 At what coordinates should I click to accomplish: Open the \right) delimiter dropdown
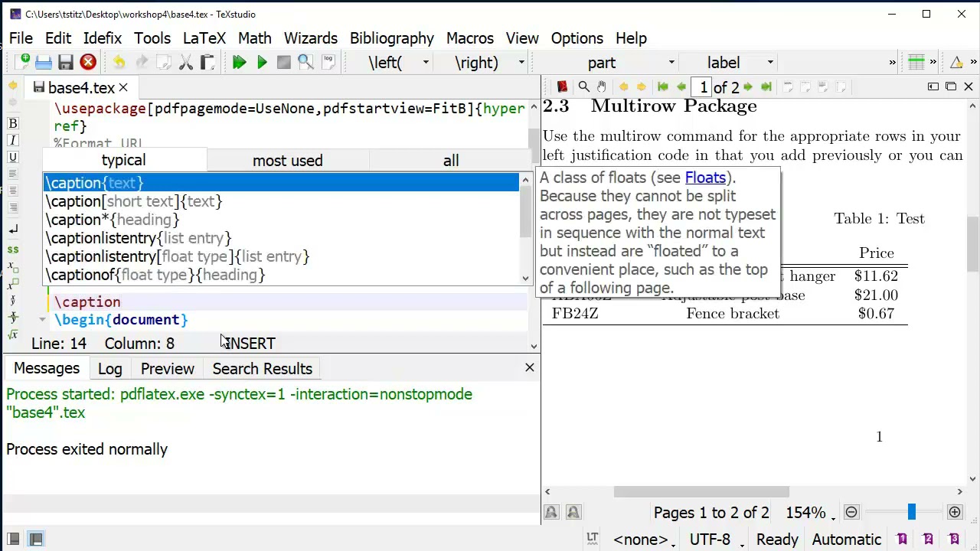coord(521,63)
